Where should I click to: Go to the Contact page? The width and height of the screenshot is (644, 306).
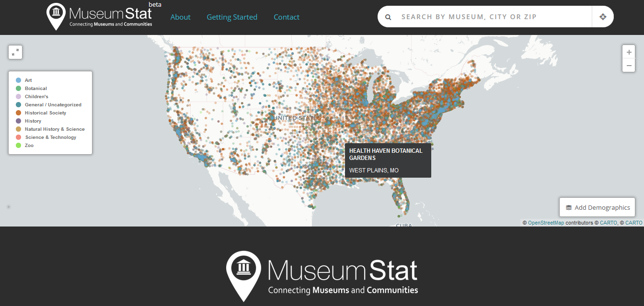click(x=287, y=17)
